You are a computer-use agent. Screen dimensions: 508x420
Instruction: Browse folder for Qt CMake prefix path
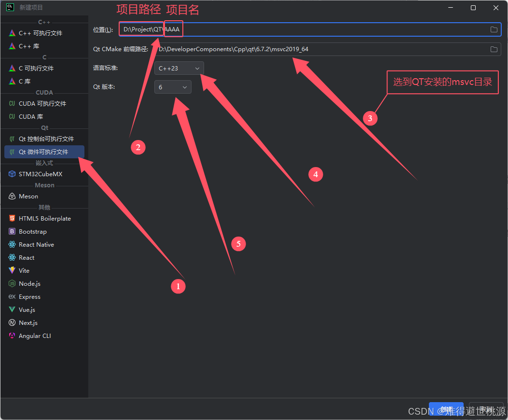click(494, 49)
